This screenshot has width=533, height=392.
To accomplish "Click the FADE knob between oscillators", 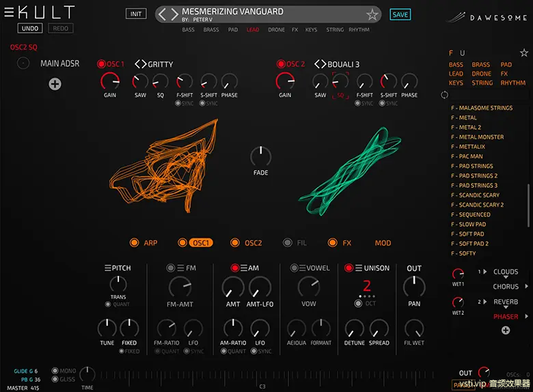I will tap(260, 156).
